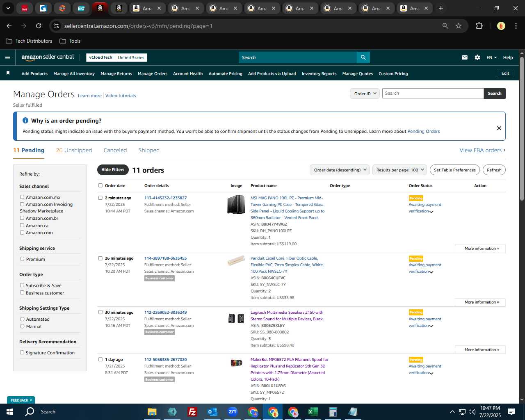Close the FEEDBACK tab
Image resolution: width=525 pixels, height=420 pixels.
click(31, 400)
